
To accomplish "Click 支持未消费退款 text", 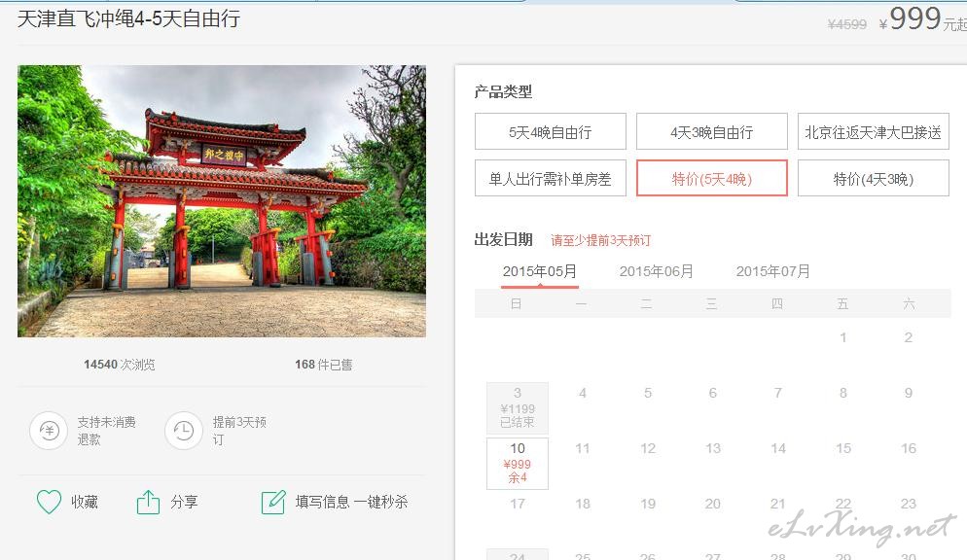I will [x=106, y=431].
